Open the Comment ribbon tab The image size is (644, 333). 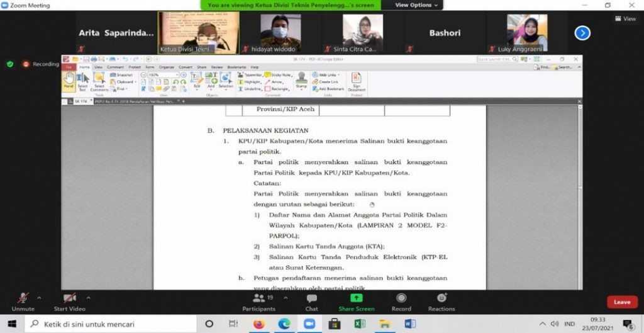coord(115,67)
